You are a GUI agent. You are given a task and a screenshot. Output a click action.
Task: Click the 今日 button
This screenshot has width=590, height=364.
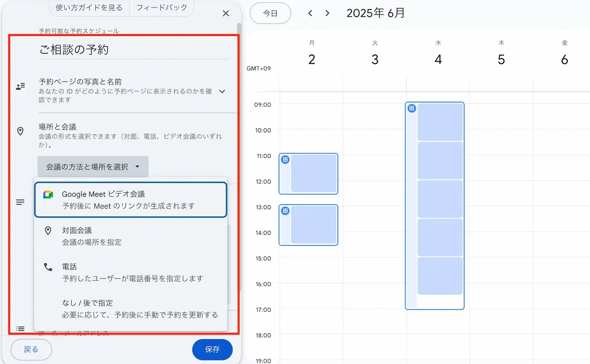[x=270, y=13]
